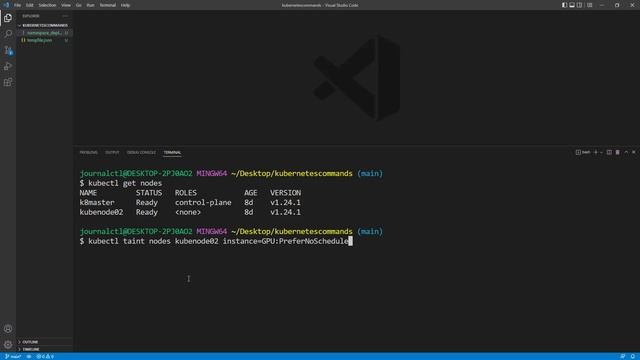This screenshot has width=640, height=360.
Task: Click the 'kubectl get nodes' command text
Action: pos(125,183)
